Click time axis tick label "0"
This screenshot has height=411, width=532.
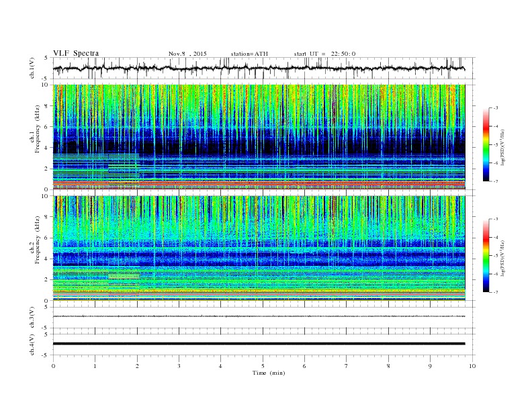(x=53, y=366)
